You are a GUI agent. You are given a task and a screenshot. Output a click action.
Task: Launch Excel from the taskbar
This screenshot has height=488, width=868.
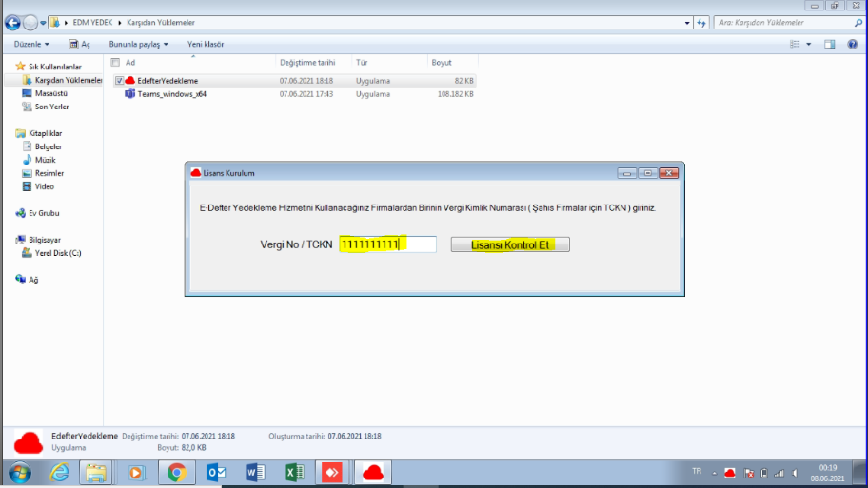click(294, 473)
